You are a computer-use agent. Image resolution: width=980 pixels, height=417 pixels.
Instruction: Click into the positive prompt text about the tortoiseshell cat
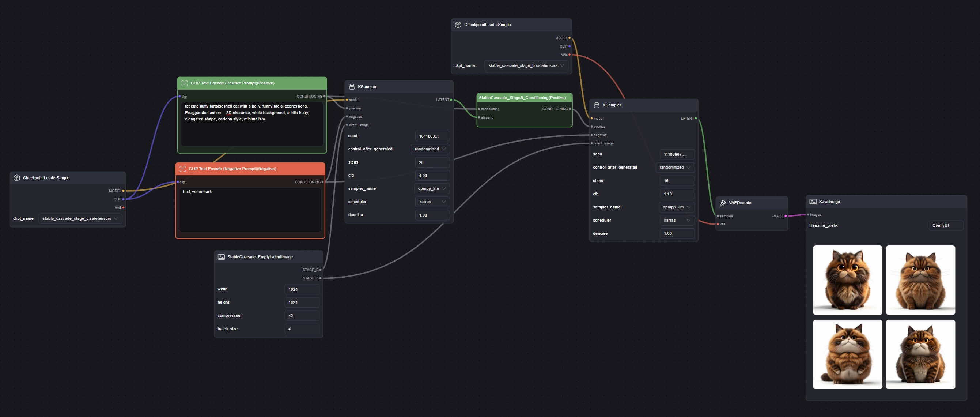pos(252,124)
